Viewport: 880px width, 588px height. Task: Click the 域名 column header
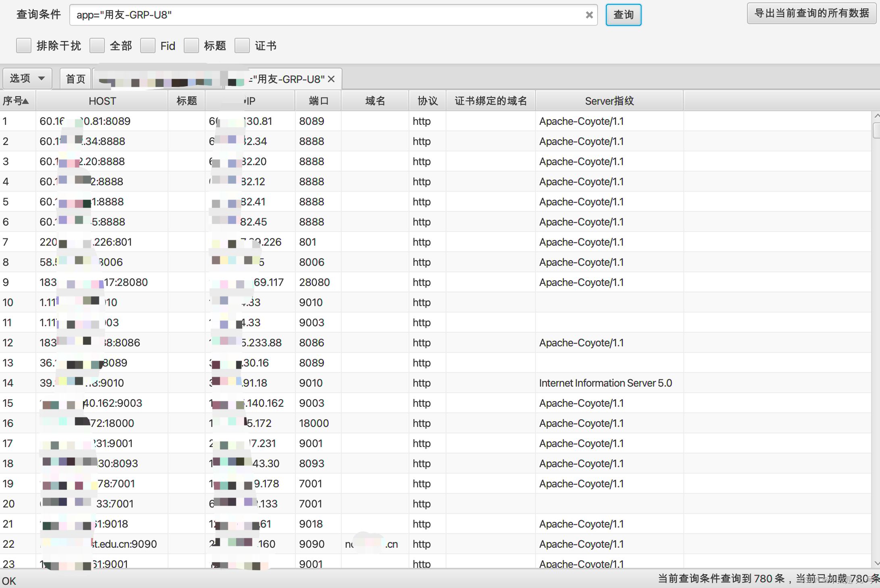pos(375,101)
